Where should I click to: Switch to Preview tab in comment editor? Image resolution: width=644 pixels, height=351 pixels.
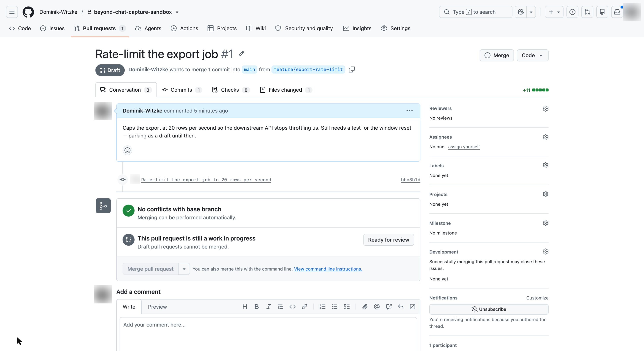click(x=157, y=307)
